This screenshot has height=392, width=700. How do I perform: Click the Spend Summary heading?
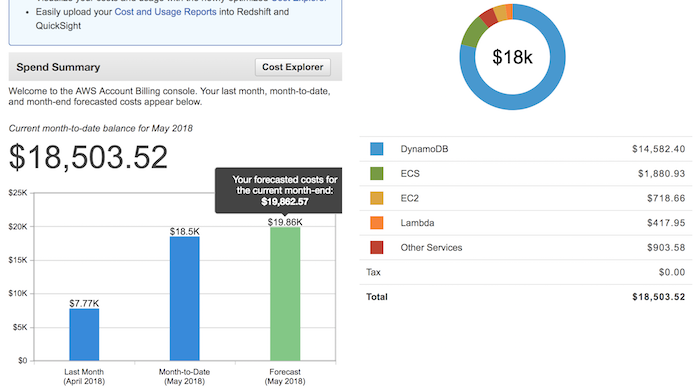(x=58, y=67)
